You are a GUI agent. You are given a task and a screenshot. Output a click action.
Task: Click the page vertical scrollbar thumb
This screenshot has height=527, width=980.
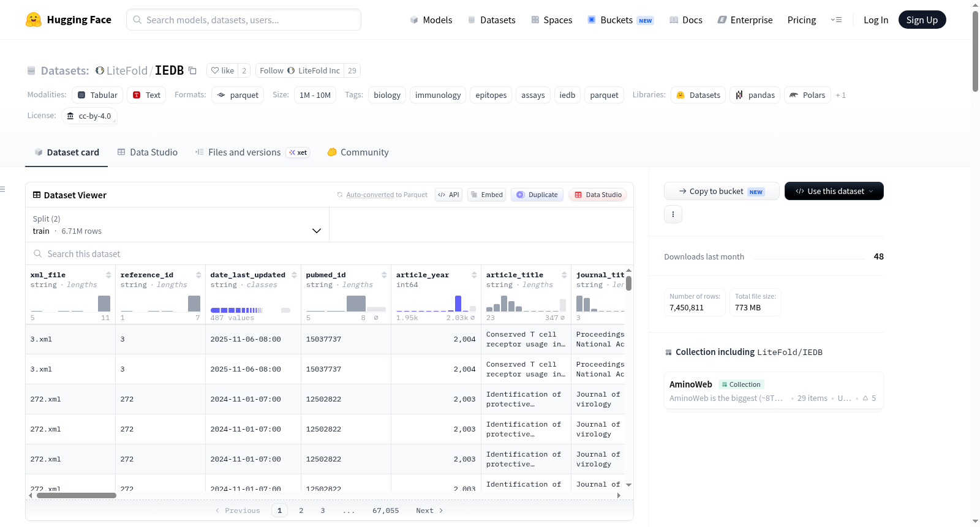975,51
